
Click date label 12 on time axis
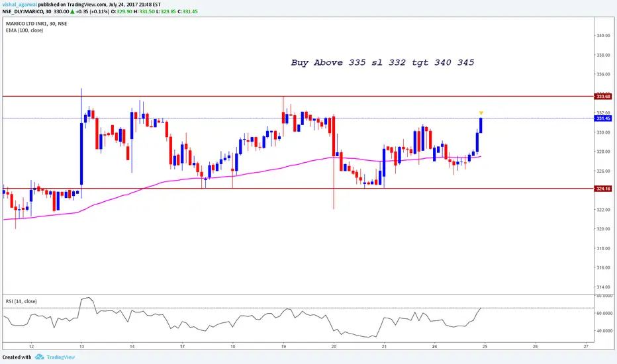(32, 347)
